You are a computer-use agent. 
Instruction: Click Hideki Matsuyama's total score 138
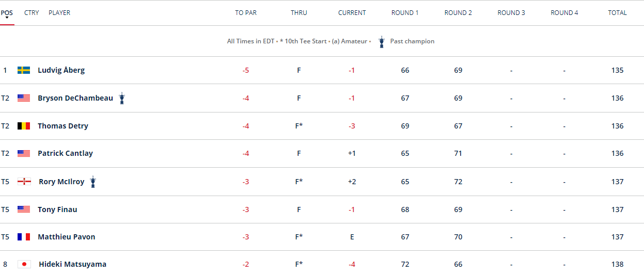pyautogui.click(x=617, y=264)
